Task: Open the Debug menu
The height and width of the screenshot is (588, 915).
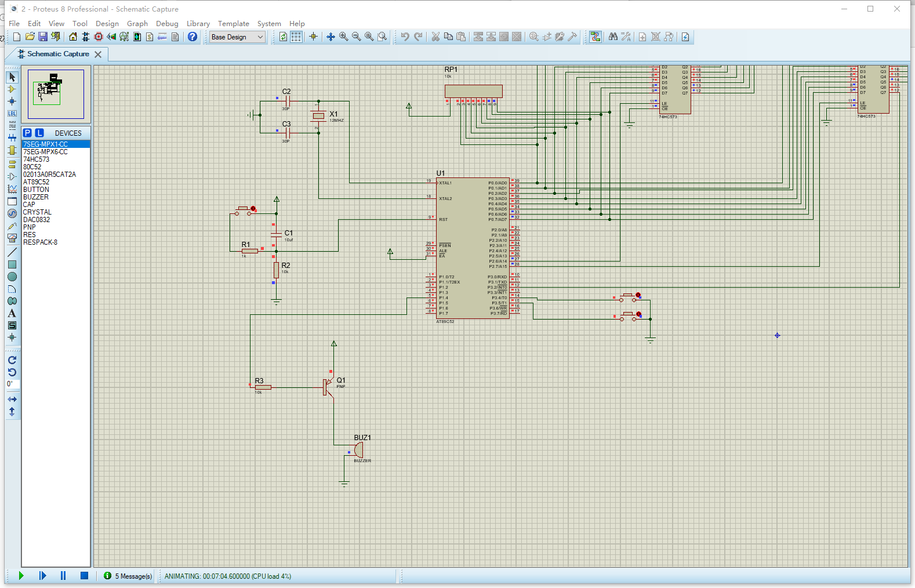Action: pos(167,23)
